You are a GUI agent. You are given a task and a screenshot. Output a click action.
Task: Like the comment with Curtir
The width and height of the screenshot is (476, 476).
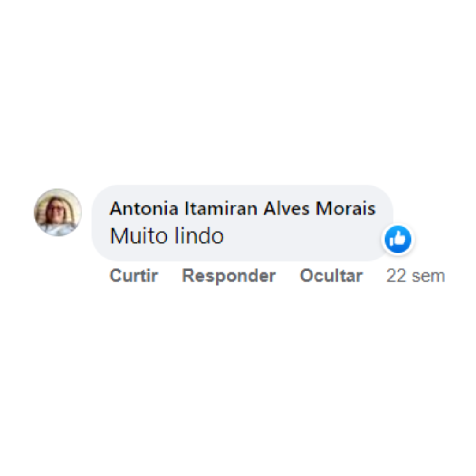tap(134, 275)
